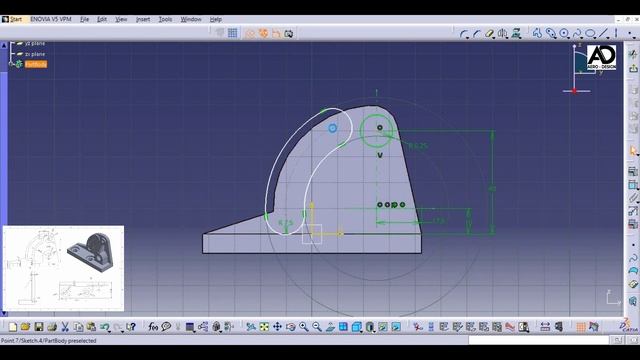Click the Fit All In icon
Image resolution: width=640 pixels, height=360 pixels.
(264, 327)
